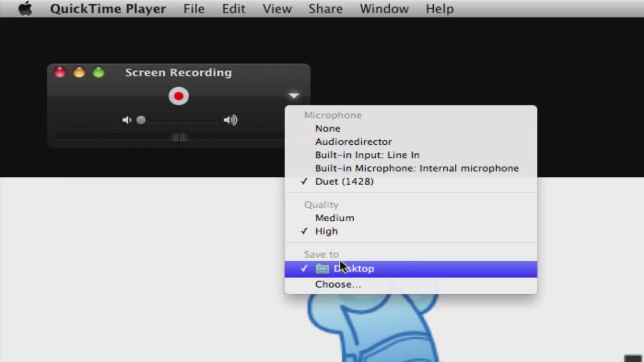Open the Apple menu

pyautogui.click(x=25, y=9)
